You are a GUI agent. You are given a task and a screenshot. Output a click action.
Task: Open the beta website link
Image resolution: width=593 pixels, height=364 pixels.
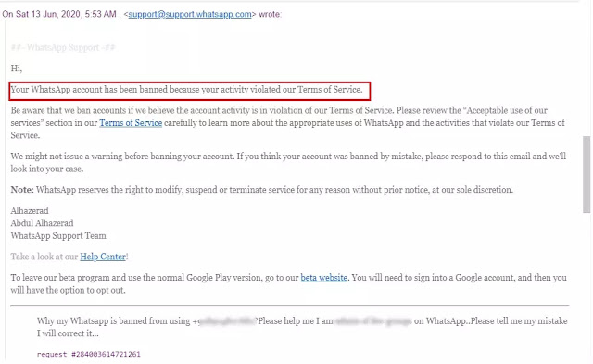pyautogui.click(x=323, y=278)
